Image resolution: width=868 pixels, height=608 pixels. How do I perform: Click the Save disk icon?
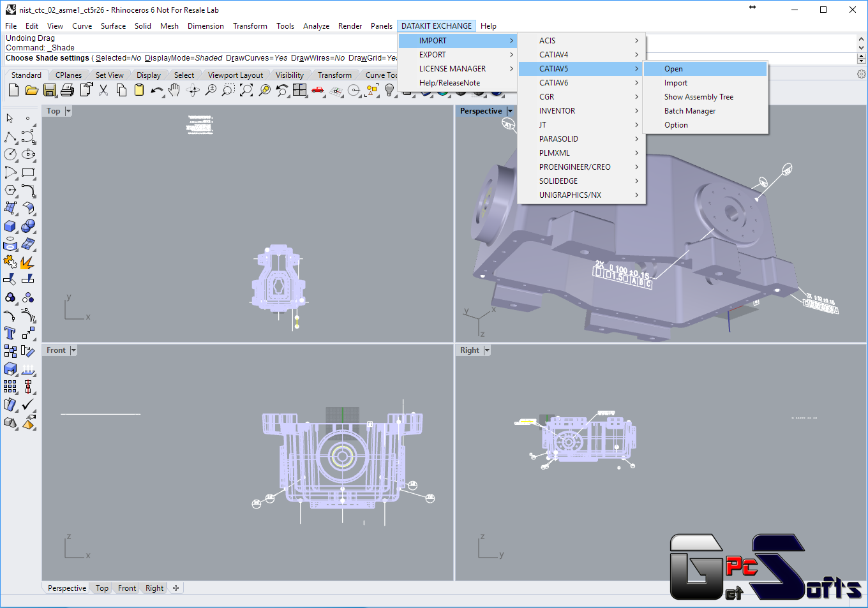point(49,91)
